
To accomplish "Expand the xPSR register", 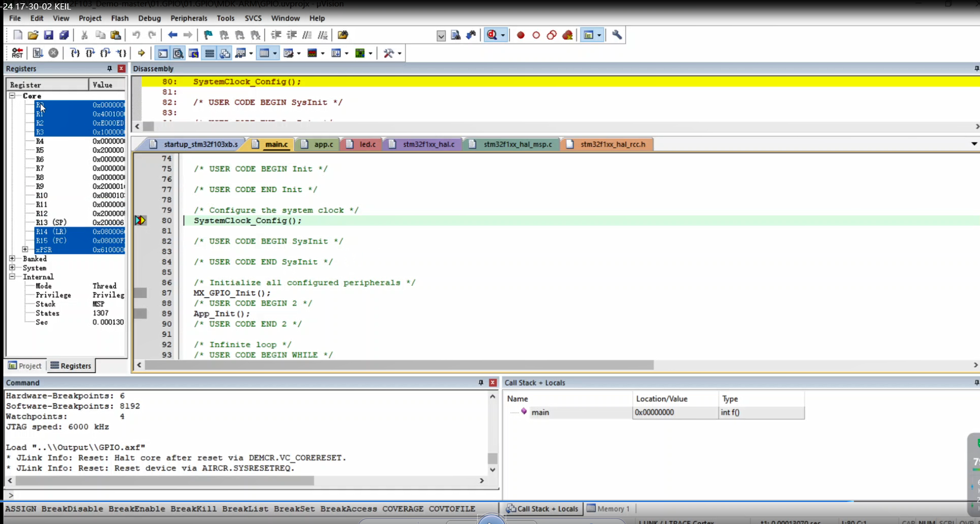I will click(25, 249).
